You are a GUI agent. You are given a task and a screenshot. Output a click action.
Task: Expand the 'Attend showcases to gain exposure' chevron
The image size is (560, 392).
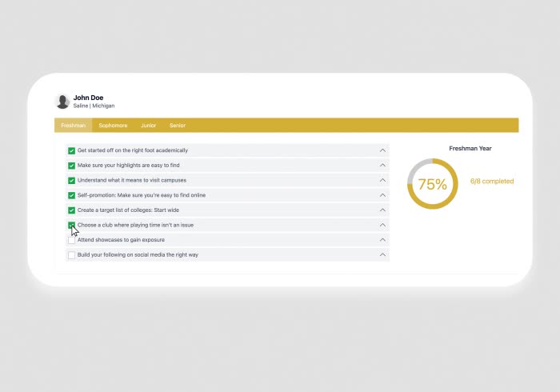(382, 240)
